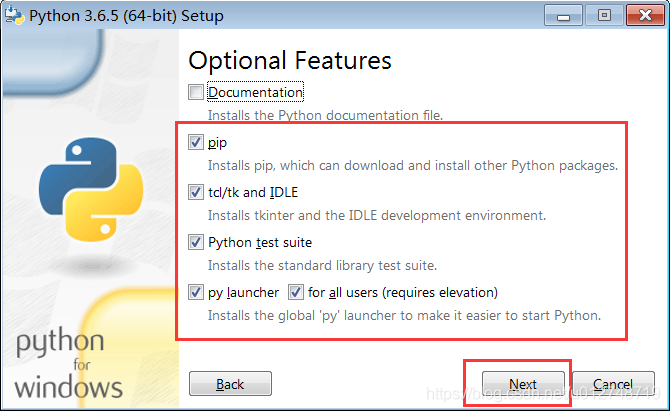Screen dimensions: 670x412
Task: Click the maximize button in title bar
Action: pyautogui.click(x=604, y=15)
